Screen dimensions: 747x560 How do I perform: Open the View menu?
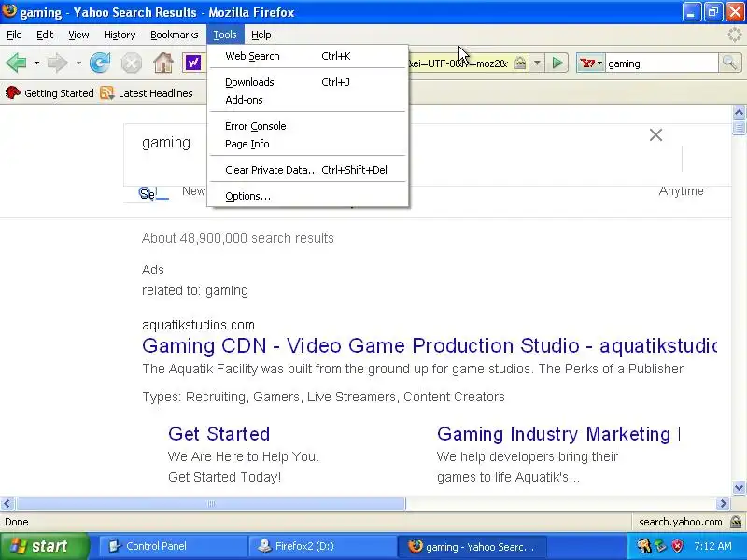pos(78,35)
